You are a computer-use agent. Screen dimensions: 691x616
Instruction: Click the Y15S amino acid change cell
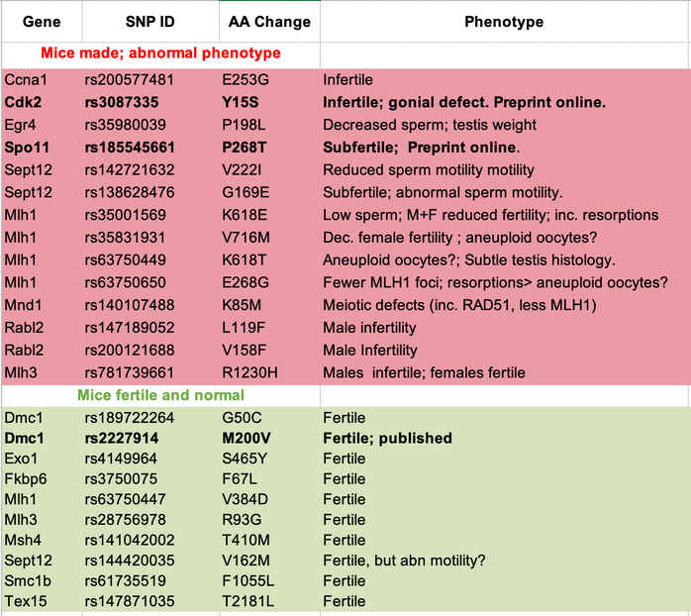(269, 102)
